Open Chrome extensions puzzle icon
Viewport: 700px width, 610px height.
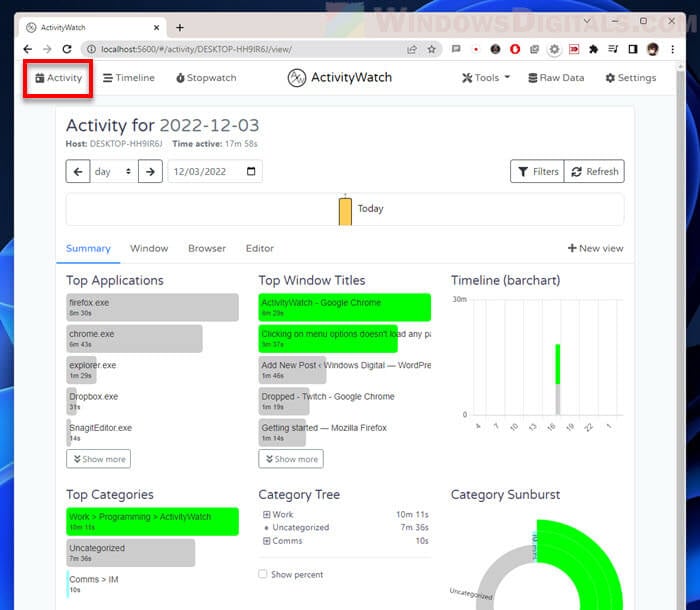tap(593, 49)
